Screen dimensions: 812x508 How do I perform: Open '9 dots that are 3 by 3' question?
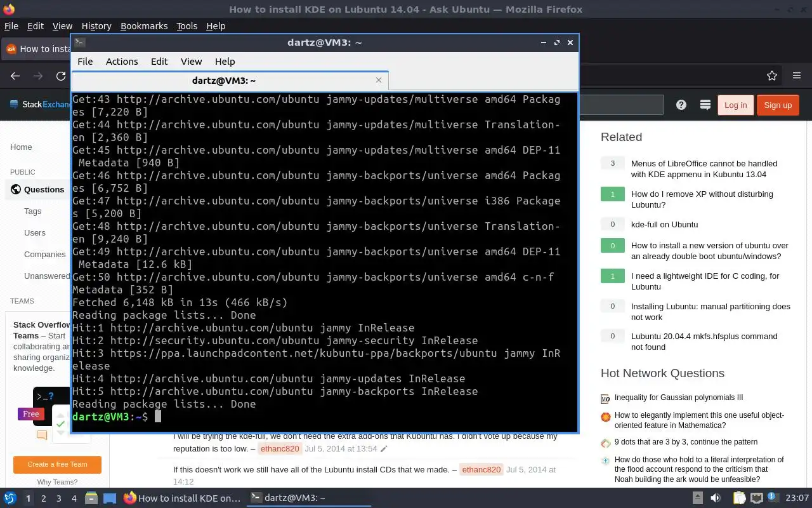click(686, 442)
